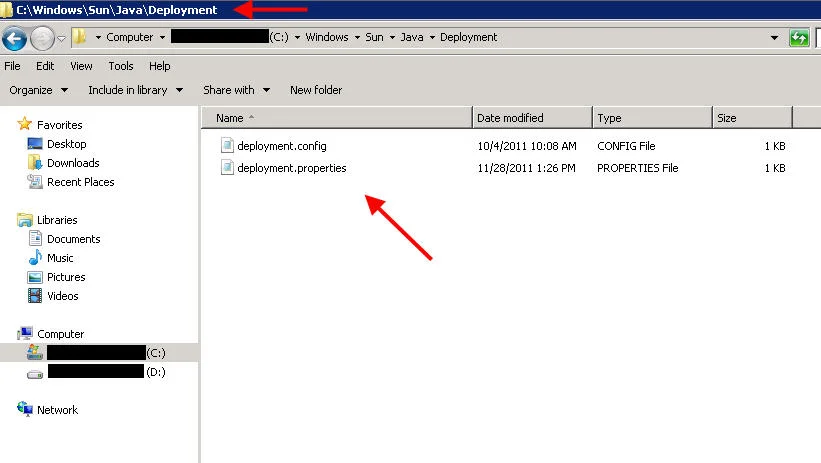
Task: Click the CONFIG File type cell
Action: 626,146
